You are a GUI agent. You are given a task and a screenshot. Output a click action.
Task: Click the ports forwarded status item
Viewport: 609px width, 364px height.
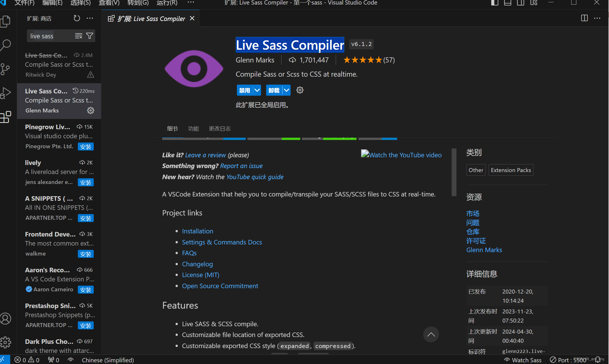[53, 360]
